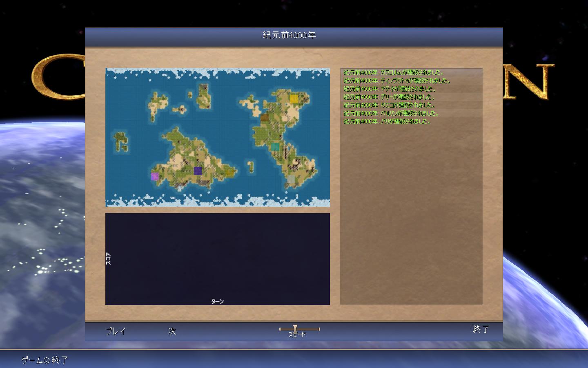
Task: Select the dark purple city marker on the map
Action: [198, 171]
